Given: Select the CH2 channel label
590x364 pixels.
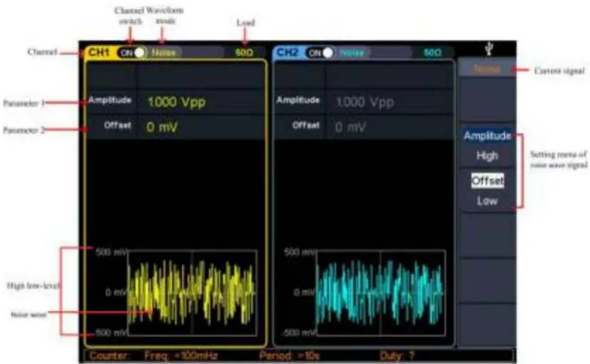Looking at the screenshot, I should 288,52.
